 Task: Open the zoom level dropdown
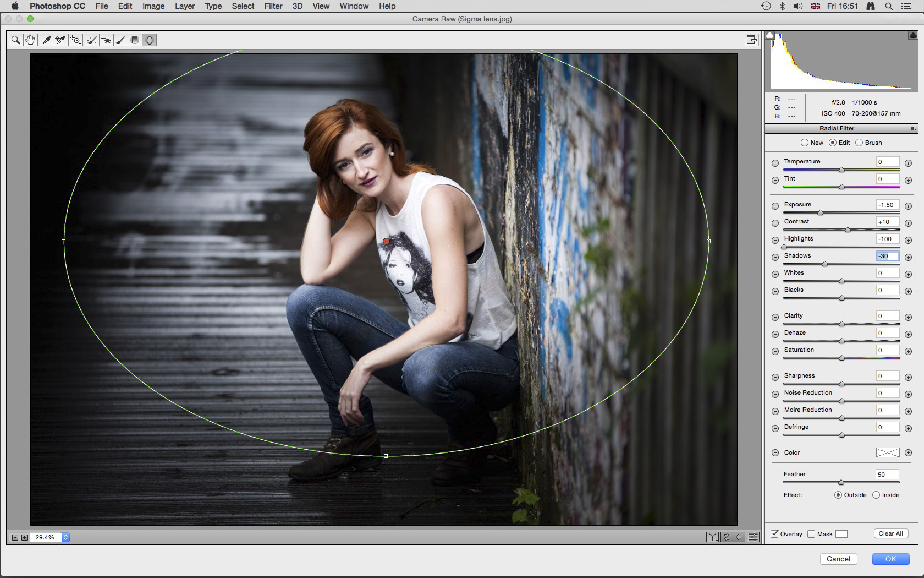coord(65,537)
